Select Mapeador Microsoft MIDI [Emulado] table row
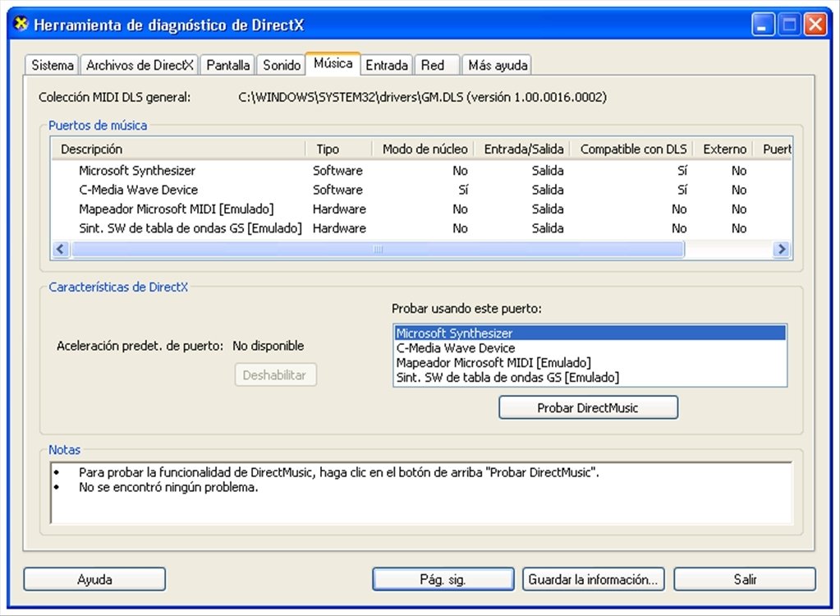The height and width of the screenshot is (616, 840). click(x=421, y=209)
